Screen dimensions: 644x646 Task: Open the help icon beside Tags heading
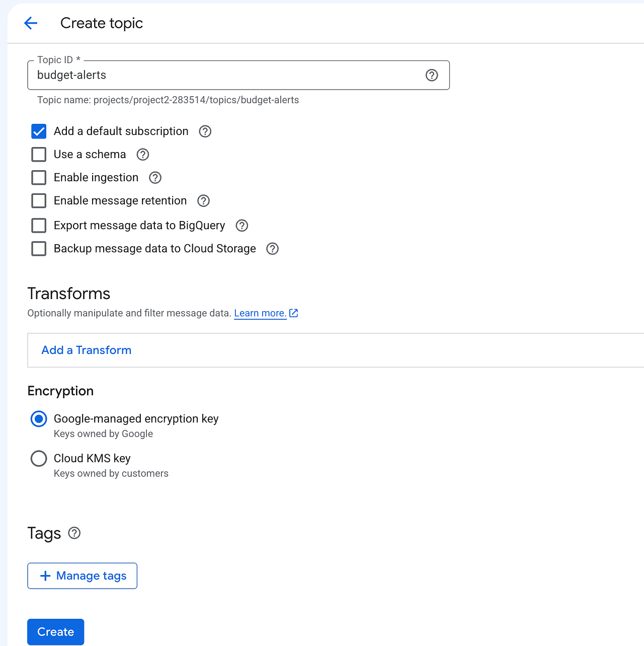[x=74, y=533]
